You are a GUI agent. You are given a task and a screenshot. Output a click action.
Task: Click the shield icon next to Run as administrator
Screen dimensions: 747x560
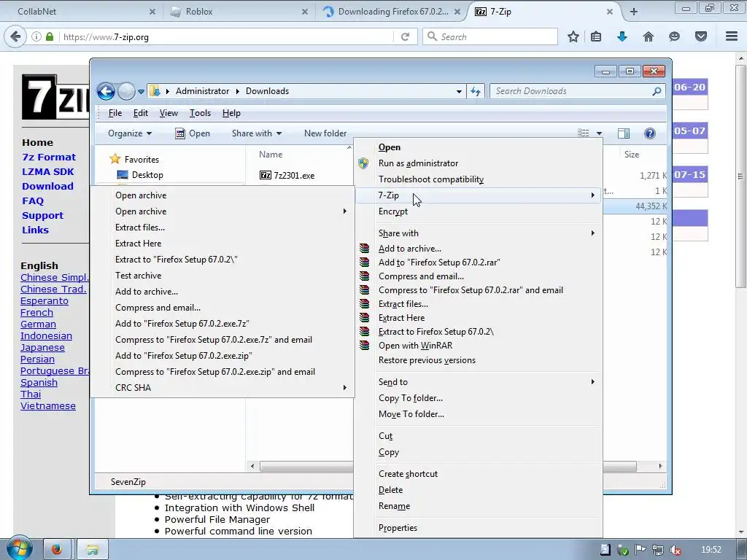363,163
